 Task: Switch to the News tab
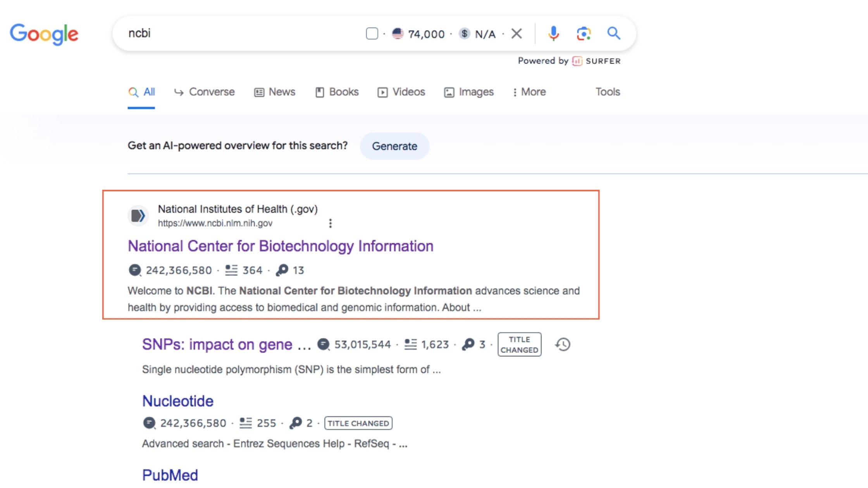click(x=275, y=92)
